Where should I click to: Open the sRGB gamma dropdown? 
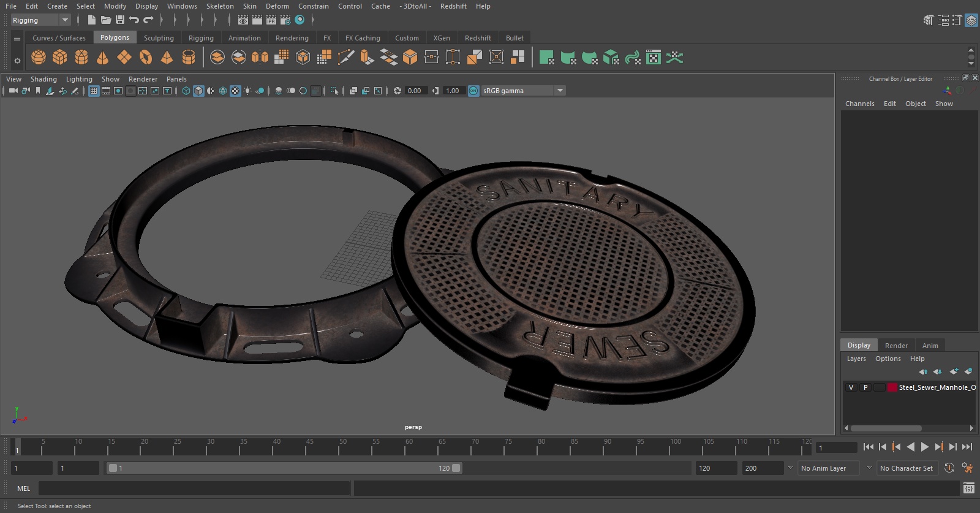pos(523,91)
